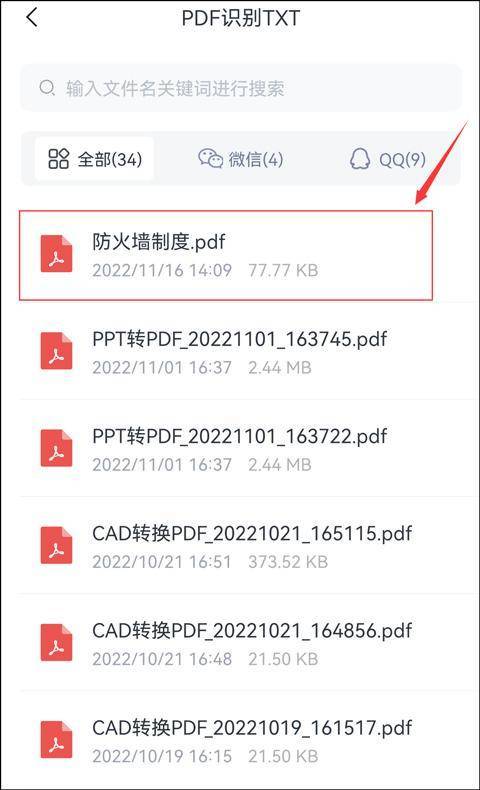The width and height of the screenshot is (480, 790).
Task: Select file name CAD转换PDF_20221019_161517.pdf
Action: [252, 728]
